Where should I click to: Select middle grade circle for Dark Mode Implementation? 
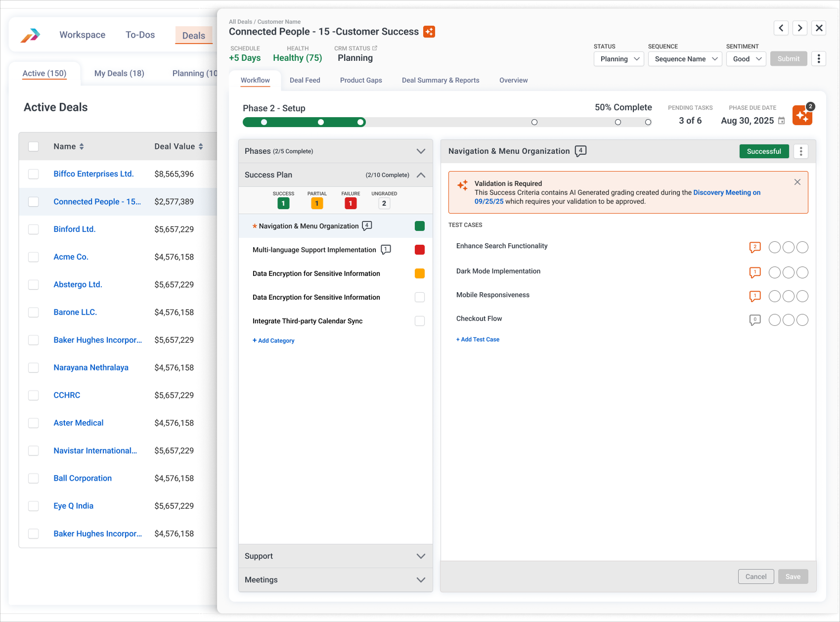789,272
